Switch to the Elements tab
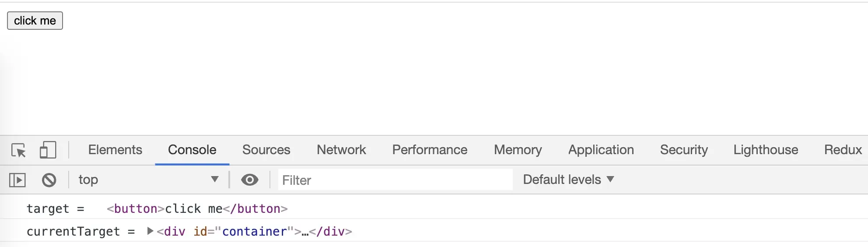 click(115, 150)
